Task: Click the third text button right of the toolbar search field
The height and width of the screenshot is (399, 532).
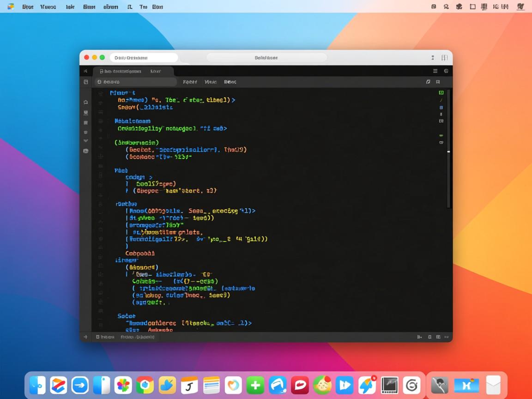Action: (x=230, y=82)
